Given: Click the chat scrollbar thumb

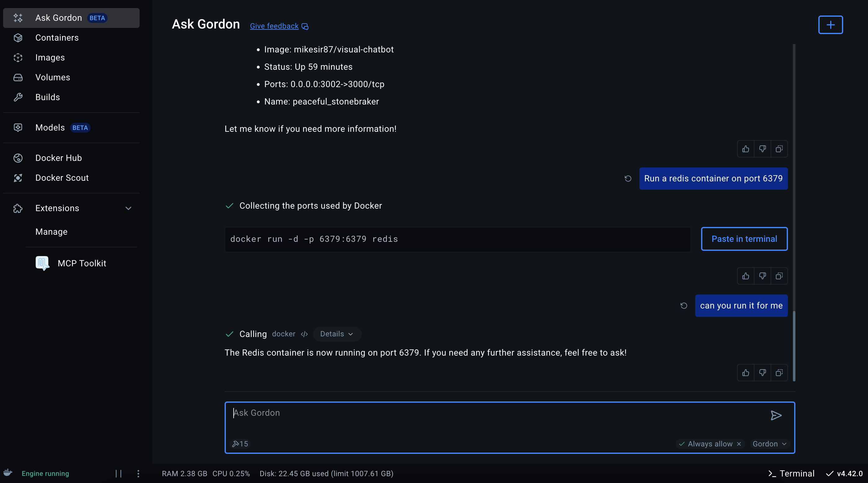Looking at the screenshot, I should (x=794, y=346).
